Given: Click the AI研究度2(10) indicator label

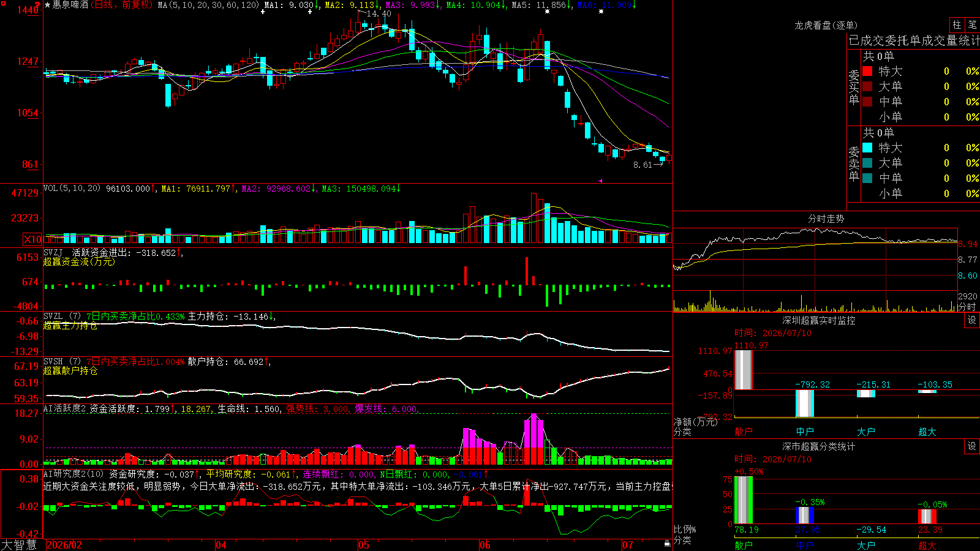Looking at the screenshot, I should pyautogui.click(x=73, y=474).
